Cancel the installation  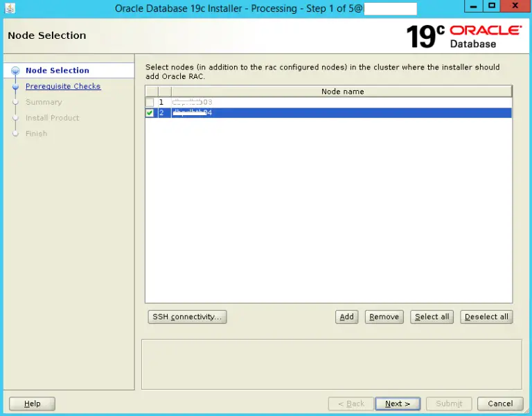[500, 404]
